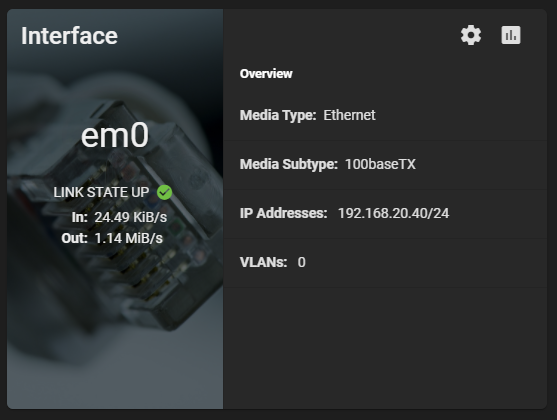The width and height of the screenshot is (557, 420).
Task: Click the In: label text
Action: [80, 217]
